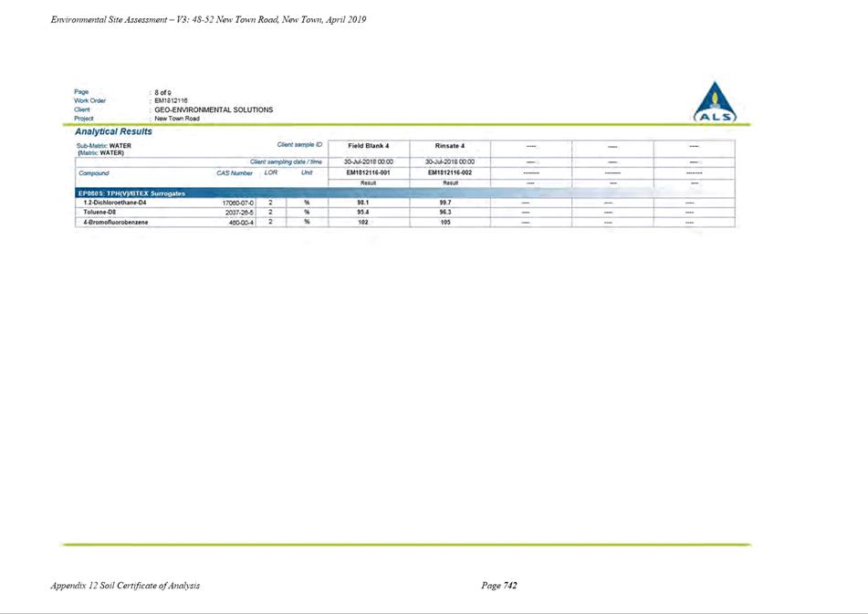Click the New Town Road project value

[177, 119]
